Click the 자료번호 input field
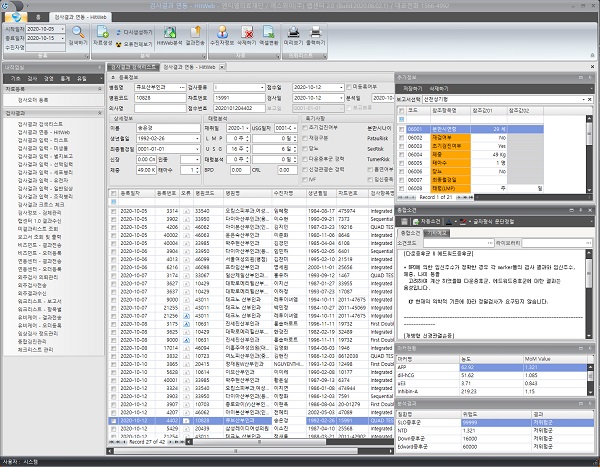This screenshot has height=467, width=600. (x=239, y=98)
